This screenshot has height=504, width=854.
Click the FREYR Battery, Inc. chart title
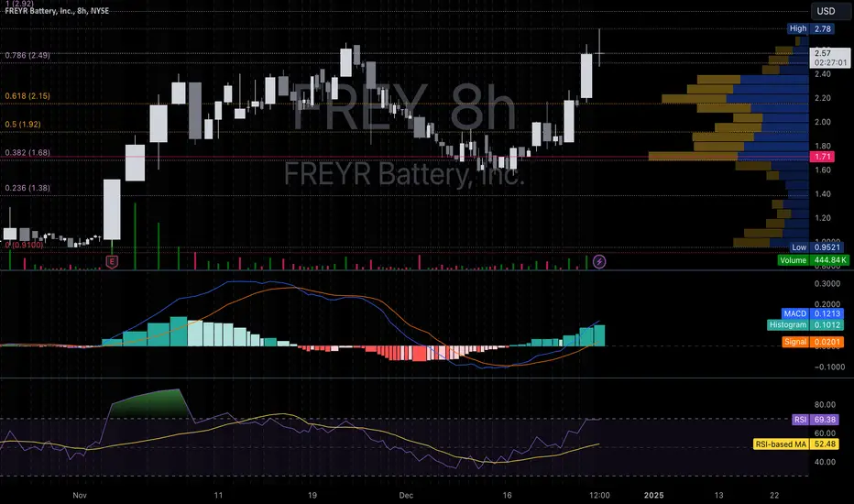(x=57, y=10)
